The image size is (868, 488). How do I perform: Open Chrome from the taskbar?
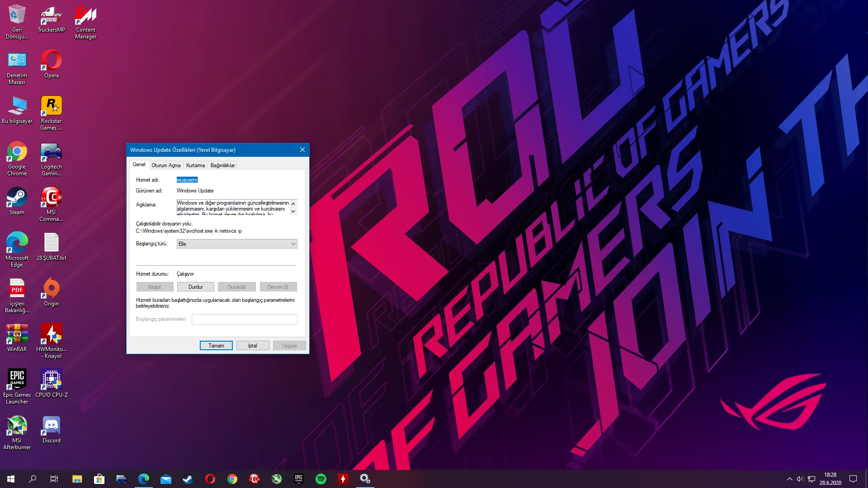click(232, 479)
